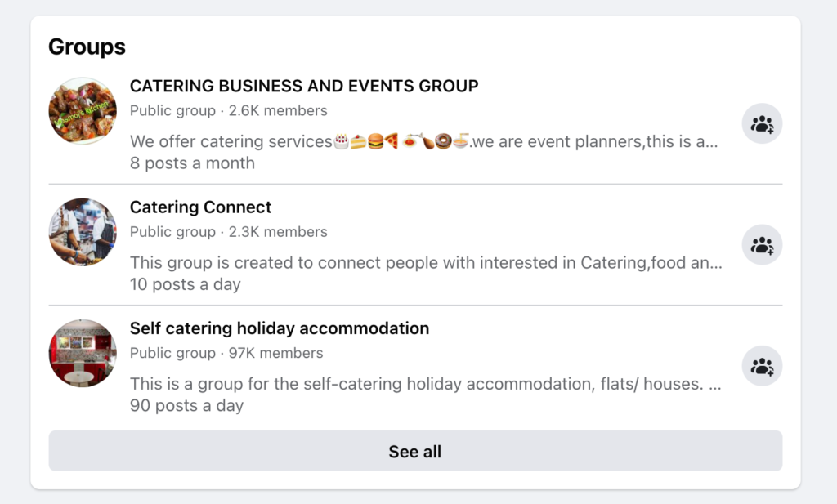Screen dimensions: 837x504
Task: Click the '97K members' info line
Action: pos(226,354)
